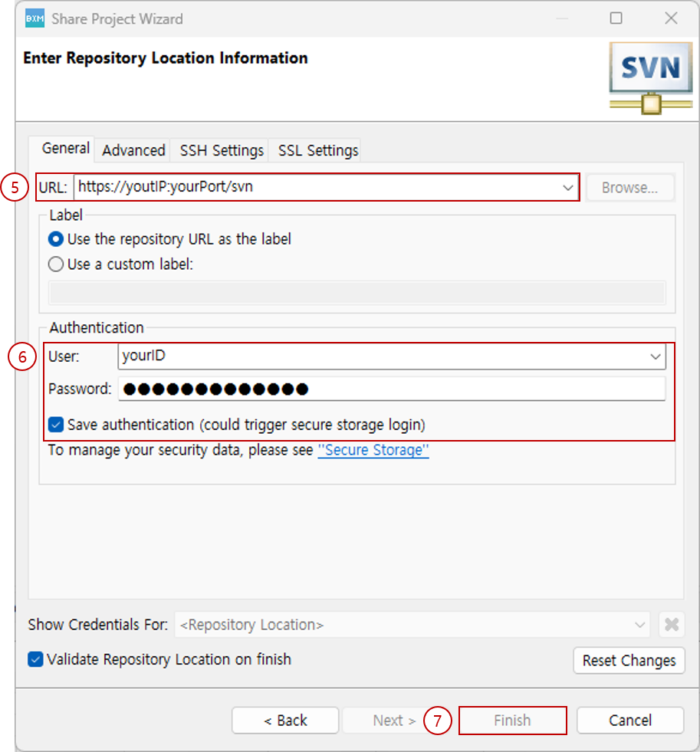
Task: Select 'Use a custom label' option
Action: tap(57, 264)
